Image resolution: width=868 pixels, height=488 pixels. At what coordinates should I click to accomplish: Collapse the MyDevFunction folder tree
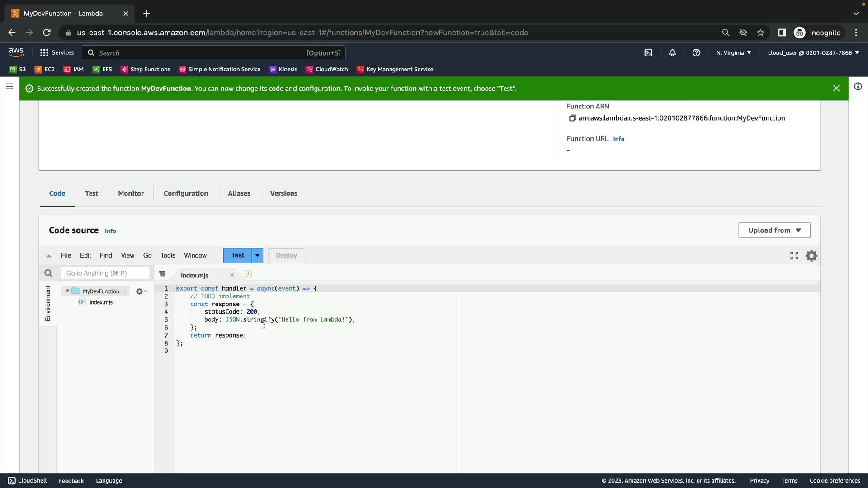67,291
